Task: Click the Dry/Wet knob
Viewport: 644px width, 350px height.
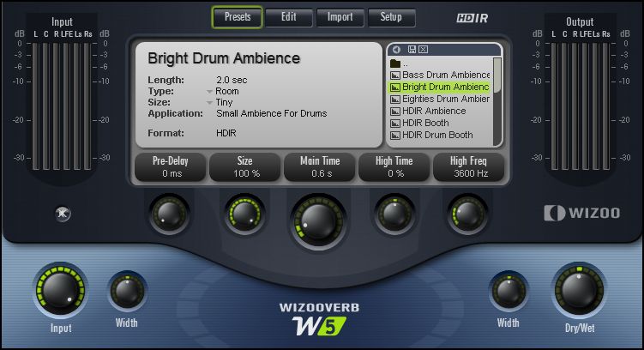Action: coord(579,291)
